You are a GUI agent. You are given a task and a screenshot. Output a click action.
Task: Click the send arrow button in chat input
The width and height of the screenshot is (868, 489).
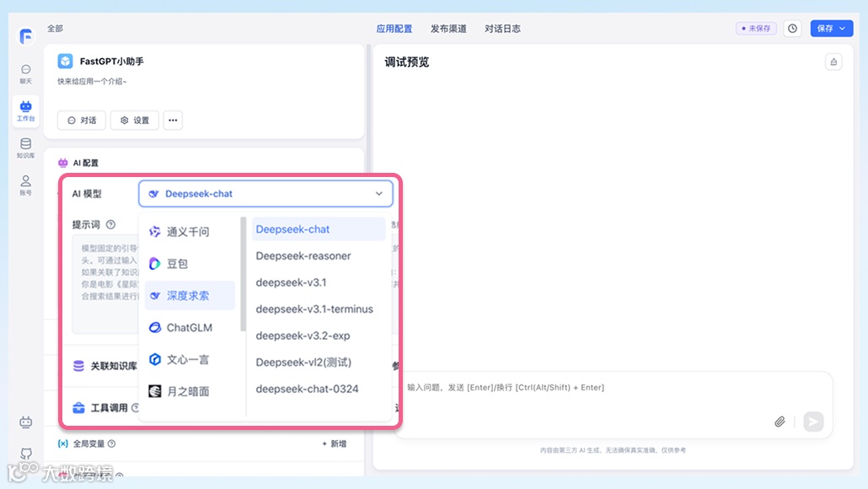(x=813, y=422)
